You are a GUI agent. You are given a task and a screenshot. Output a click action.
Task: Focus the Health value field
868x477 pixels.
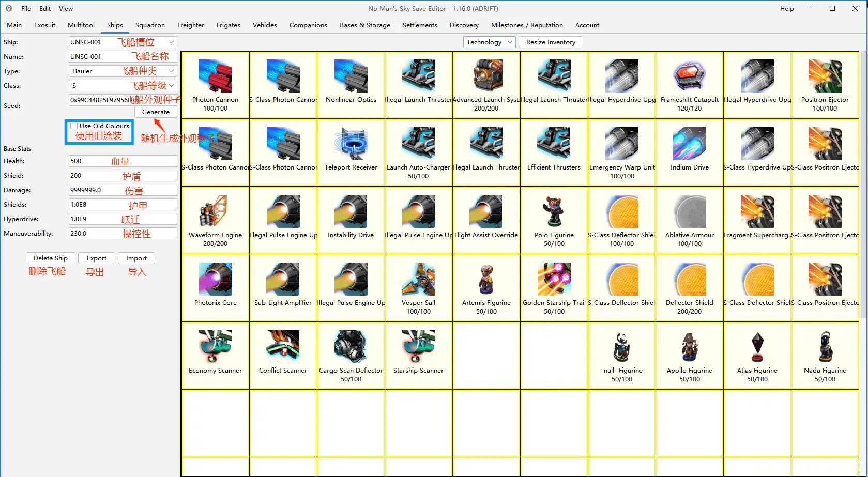[x=123, y=161]
